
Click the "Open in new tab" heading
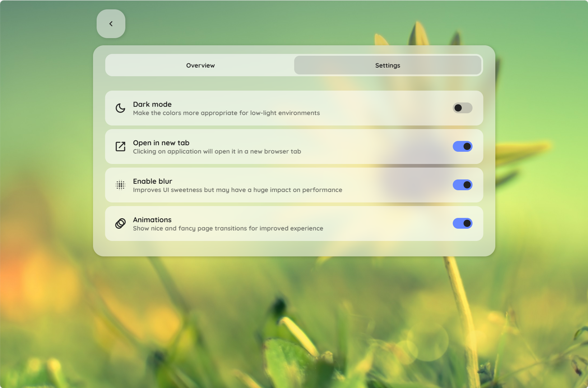161,143
